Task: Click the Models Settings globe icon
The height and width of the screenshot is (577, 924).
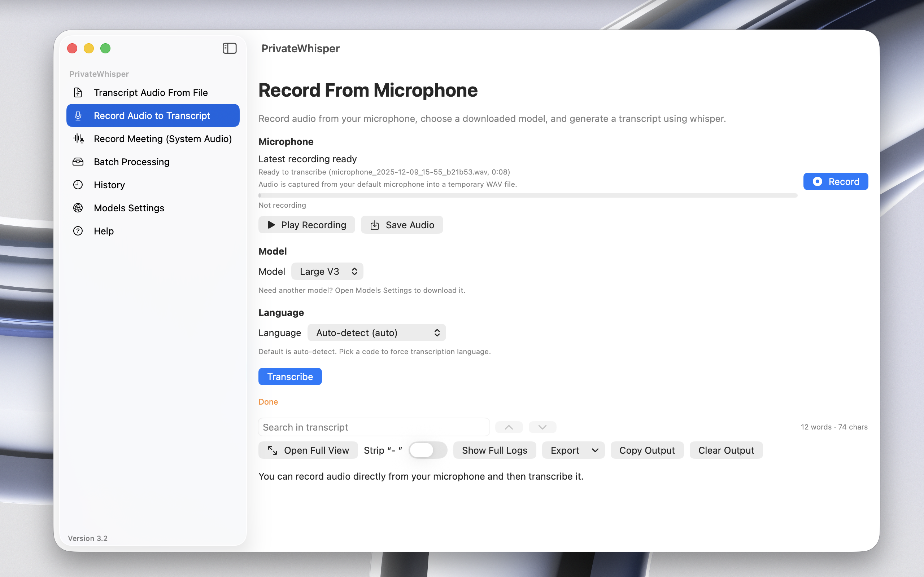Action: click(x=78, y=208)
